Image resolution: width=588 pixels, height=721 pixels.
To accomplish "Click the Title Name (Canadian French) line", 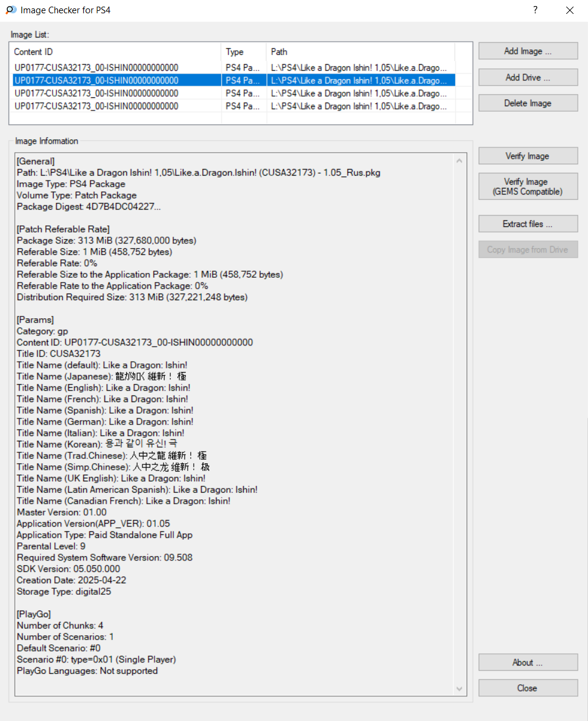I will tap(124, 501).
